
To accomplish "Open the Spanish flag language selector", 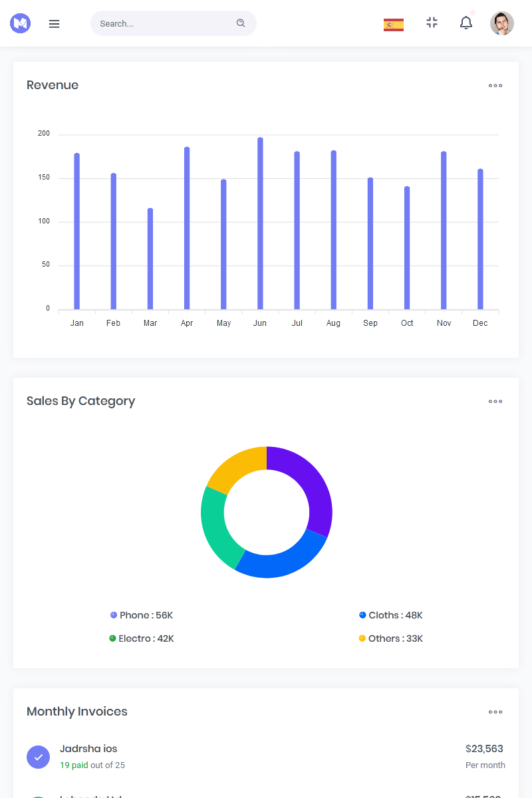I will [x=394, y=25].
